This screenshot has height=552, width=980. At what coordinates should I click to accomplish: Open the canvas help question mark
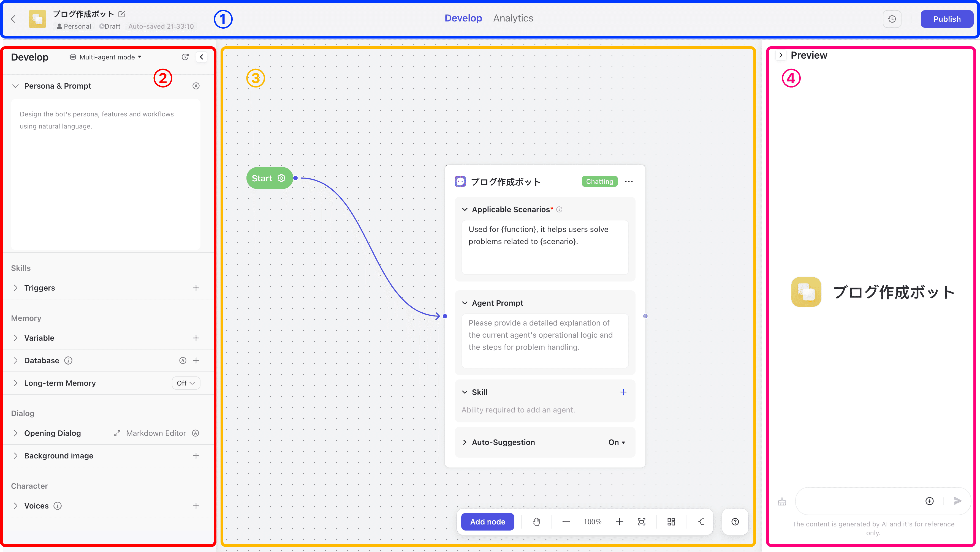click(x=735, y=521)
